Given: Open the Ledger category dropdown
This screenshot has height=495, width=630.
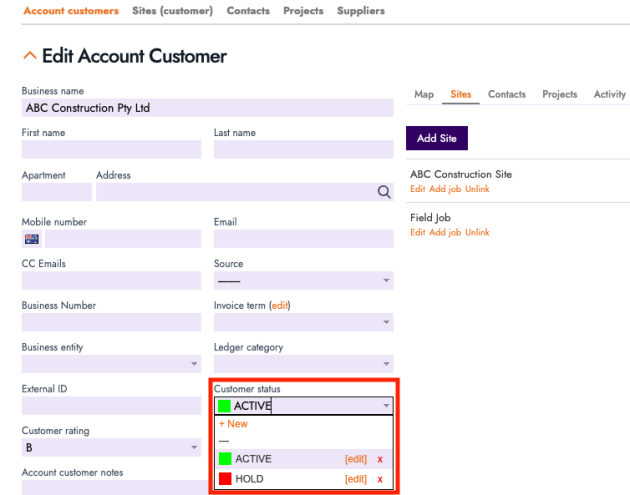Looking at the screenshot, I should pyautogui.click(x=303, y=364).
